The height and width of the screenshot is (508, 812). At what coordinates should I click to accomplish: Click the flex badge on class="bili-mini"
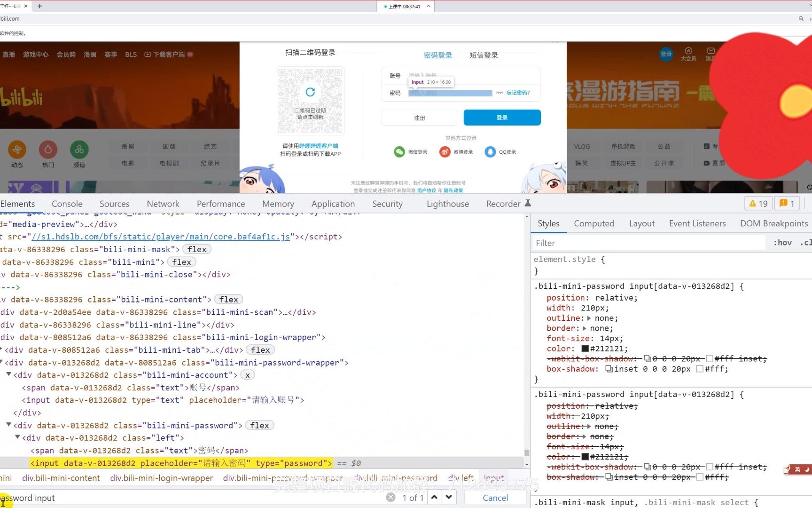181,262
